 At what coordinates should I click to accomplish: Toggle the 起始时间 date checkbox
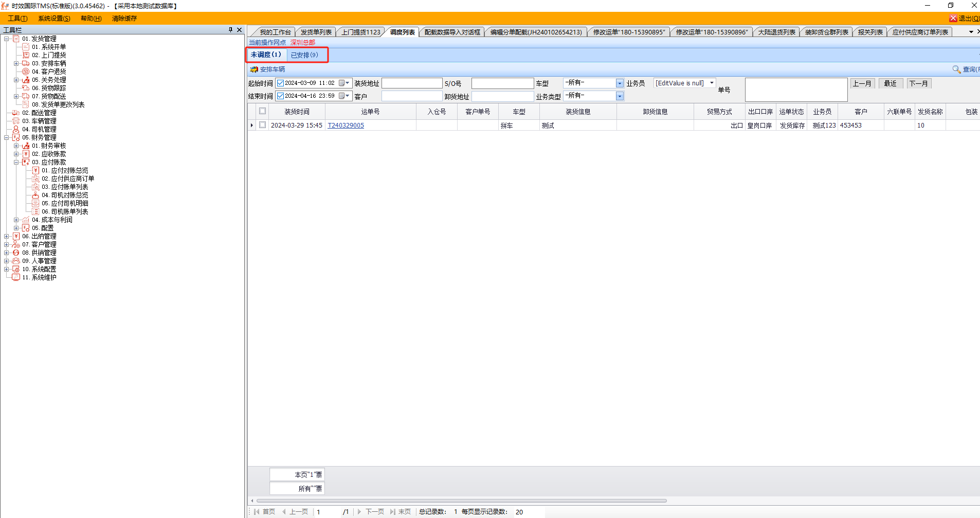[x=280, y=83]
